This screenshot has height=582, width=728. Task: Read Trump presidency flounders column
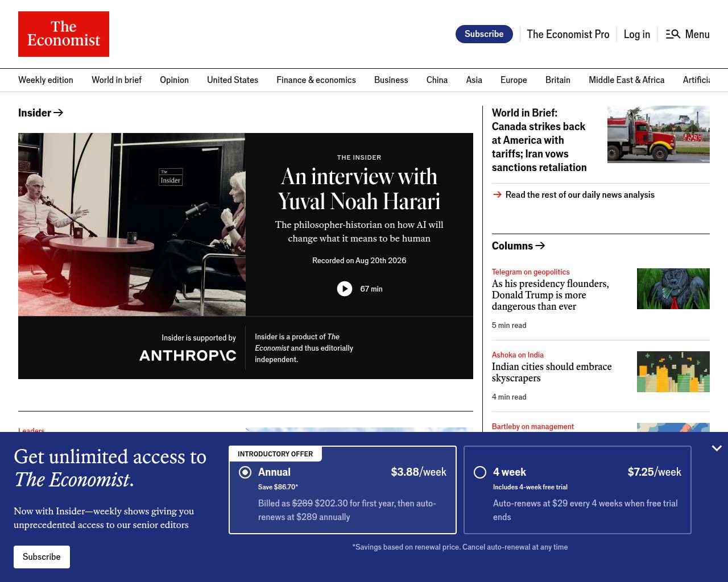point(551,295)
